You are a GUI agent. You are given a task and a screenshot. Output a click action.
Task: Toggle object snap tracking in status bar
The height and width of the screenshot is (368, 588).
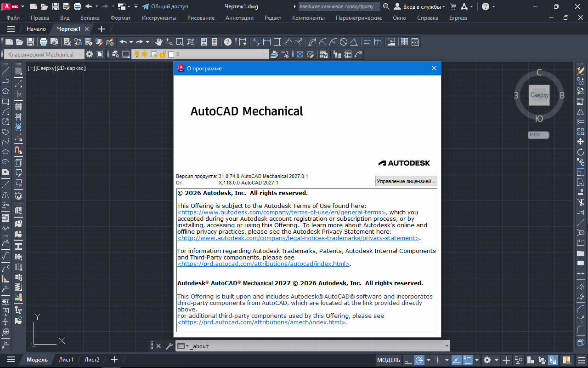(457, 360)
